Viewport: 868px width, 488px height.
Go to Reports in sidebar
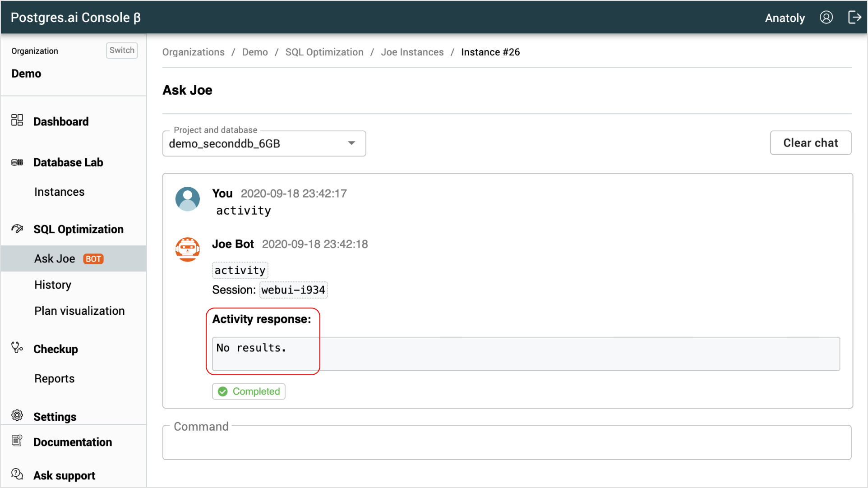click(55, 378)
